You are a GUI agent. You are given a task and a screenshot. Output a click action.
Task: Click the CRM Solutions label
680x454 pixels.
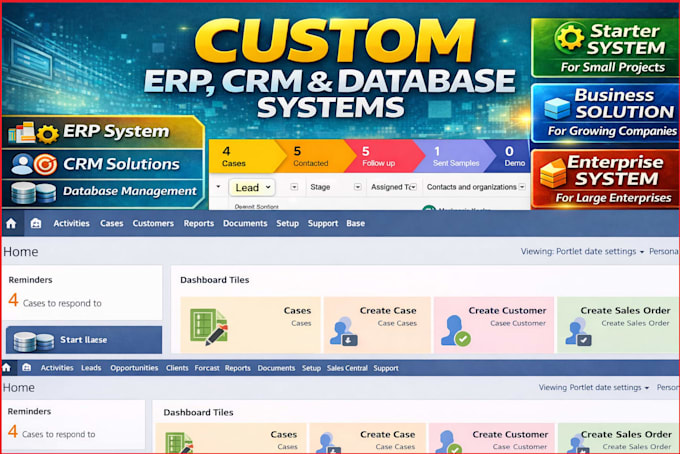click(121, 164)
